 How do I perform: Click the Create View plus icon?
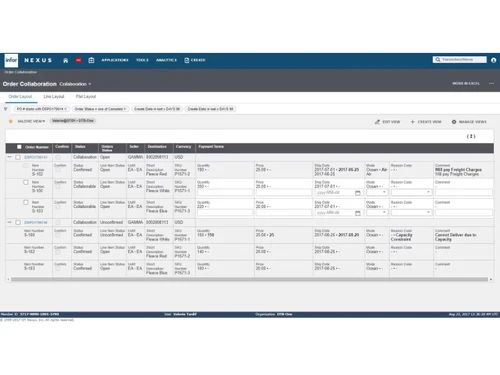413,122
